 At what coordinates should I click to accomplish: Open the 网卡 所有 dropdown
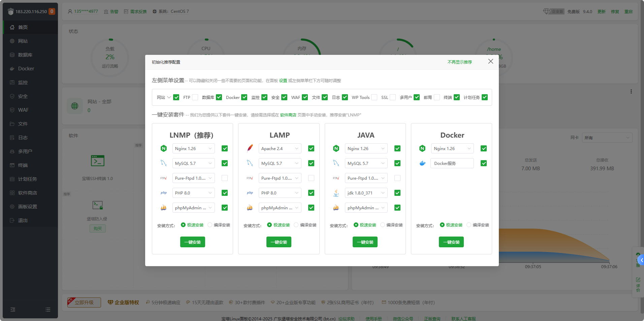pyautogui.click(x=607, y=138)
